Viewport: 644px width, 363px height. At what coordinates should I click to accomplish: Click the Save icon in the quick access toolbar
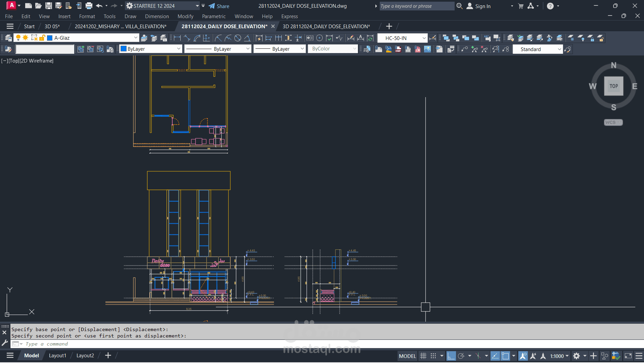(49, 6)
